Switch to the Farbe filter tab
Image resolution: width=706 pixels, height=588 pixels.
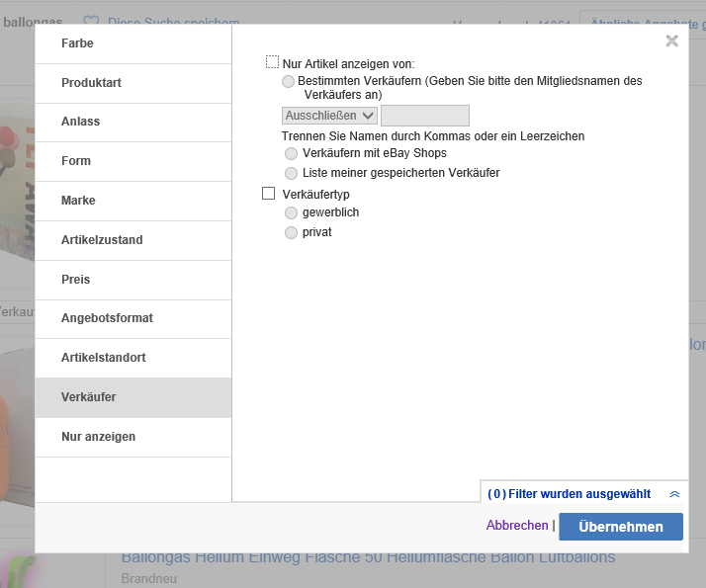(x=133, y=43)
